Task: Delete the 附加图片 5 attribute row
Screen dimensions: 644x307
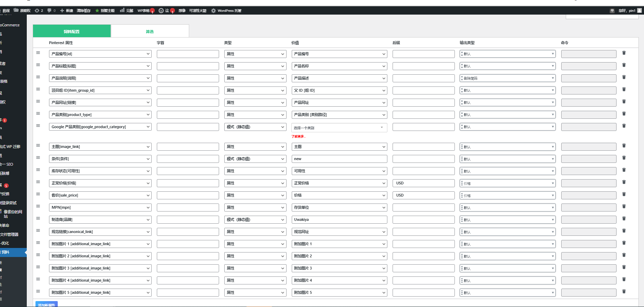Action: (x=624, y=291)
